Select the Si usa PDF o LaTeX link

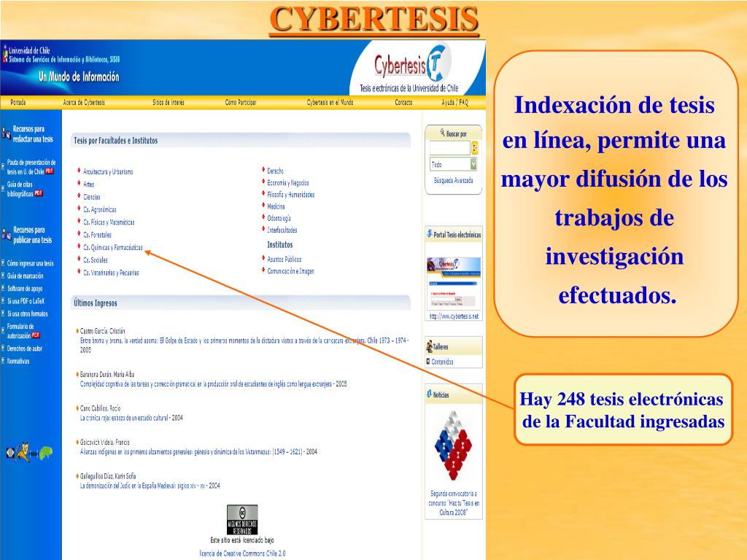click(26, 301)
